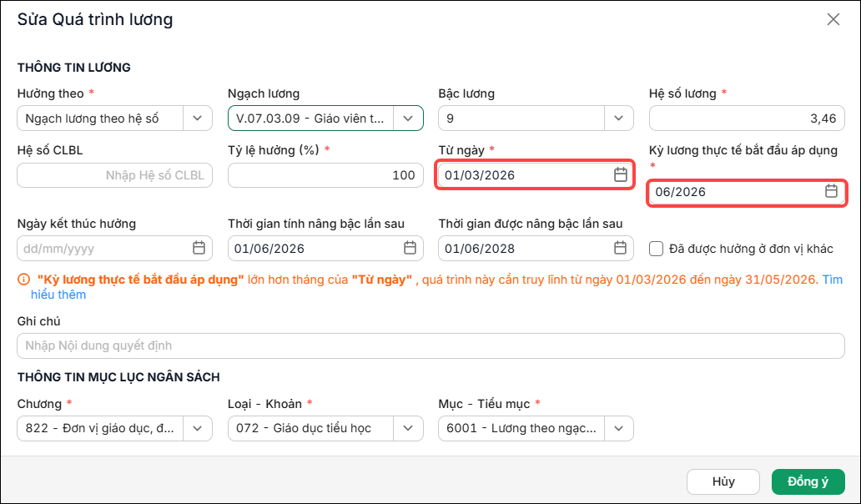Tick Đã được hưởng ở đơn vị khác
This screenshot has height=504, width=861.
click(x=657, y=249)
